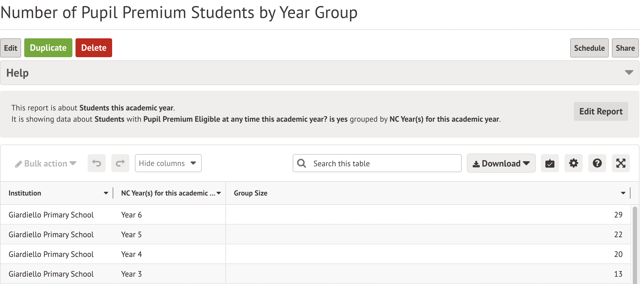
Task: Open NC Year(s) column header menu
Action: click(x=219, y=193)
